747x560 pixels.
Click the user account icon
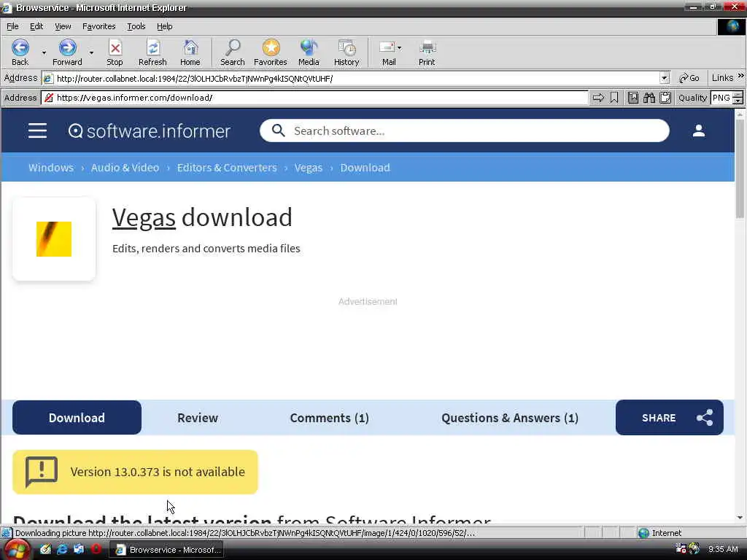click(698, 131)
